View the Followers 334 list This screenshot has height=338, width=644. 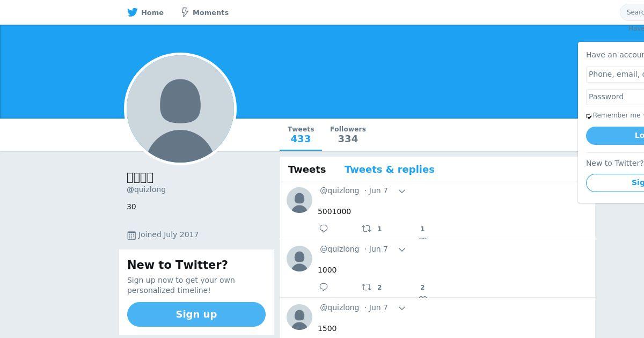(348, 135)
